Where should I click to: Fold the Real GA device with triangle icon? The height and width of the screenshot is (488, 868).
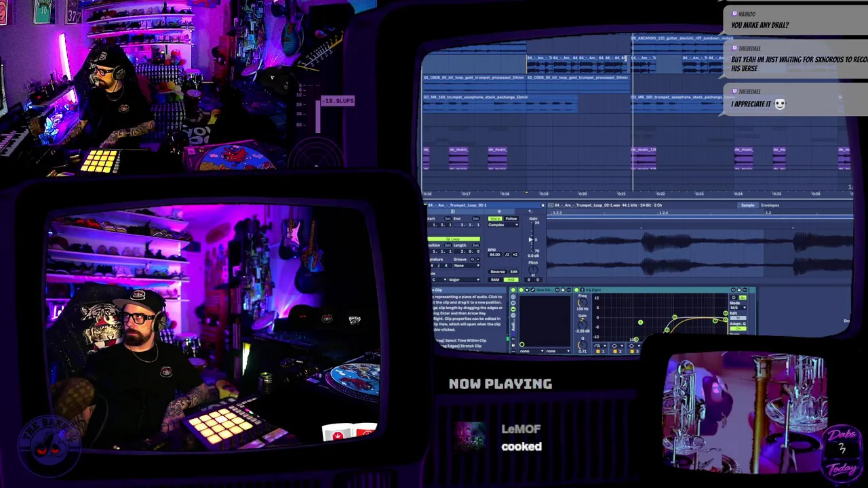point(527,290)
